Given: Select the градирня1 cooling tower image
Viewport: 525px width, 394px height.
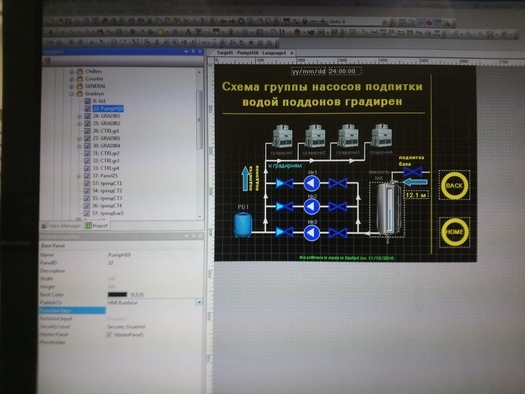Looking at the screenshot, I should click(283, 136).
